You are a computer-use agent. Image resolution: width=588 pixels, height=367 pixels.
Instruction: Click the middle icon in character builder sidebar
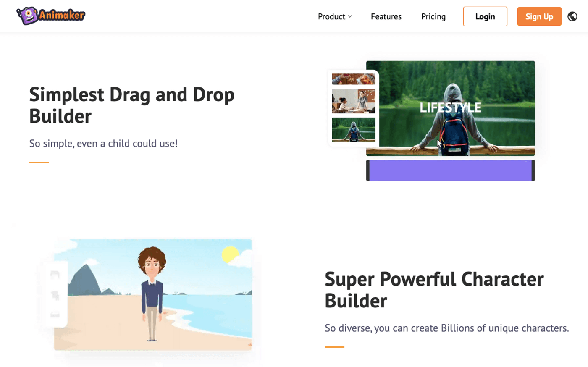[55, 296]
